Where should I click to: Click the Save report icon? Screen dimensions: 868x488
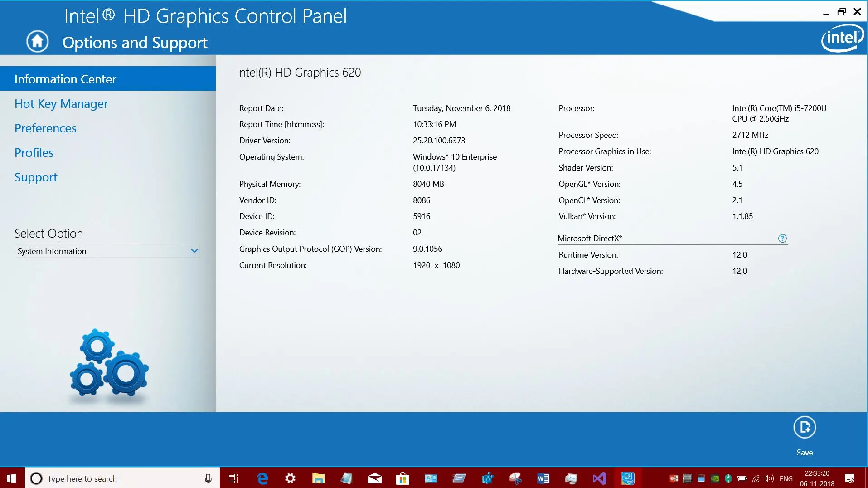(x=805, y=427)
